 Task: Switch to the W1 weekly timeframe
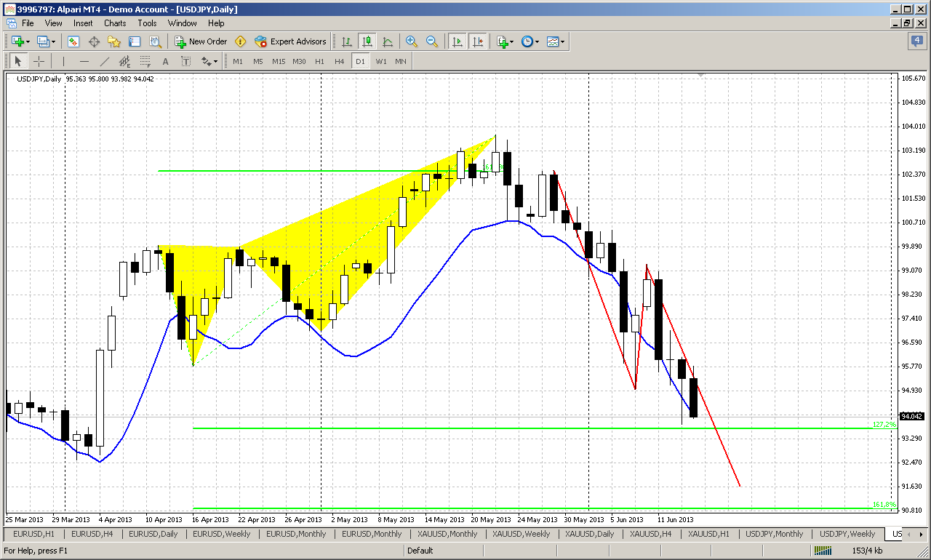coord(381,62)
